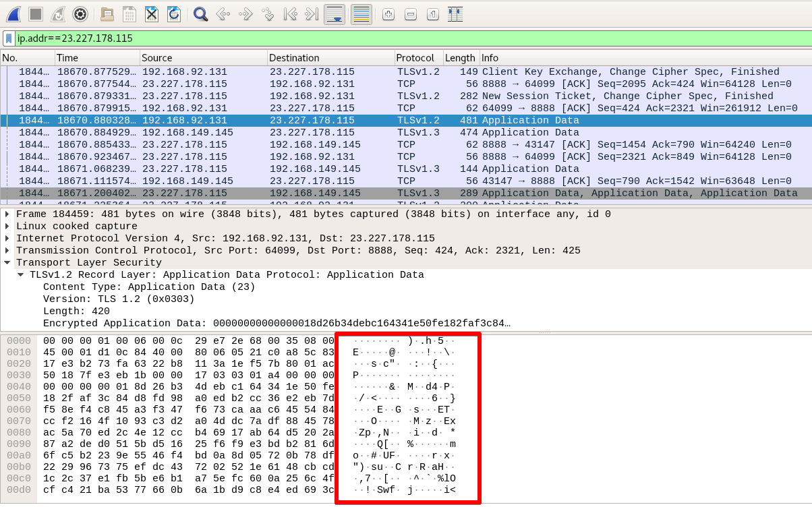This screenshot has width=812, height=507.
Task: Click the Find Packet magnifier icon
Action: (200, 13)
